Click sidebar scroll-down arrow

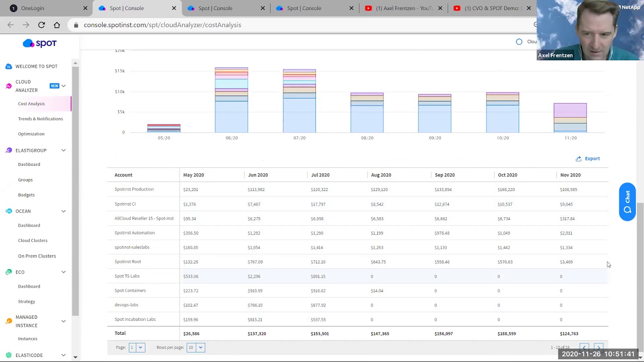[75, 357]
